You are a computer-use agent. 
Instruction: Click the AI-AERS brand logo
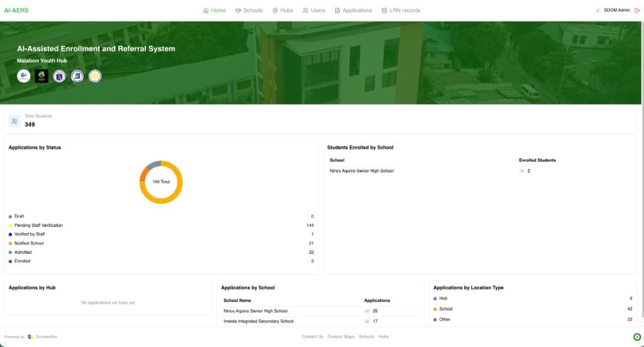pyautogui.click(x=16, y=11)
